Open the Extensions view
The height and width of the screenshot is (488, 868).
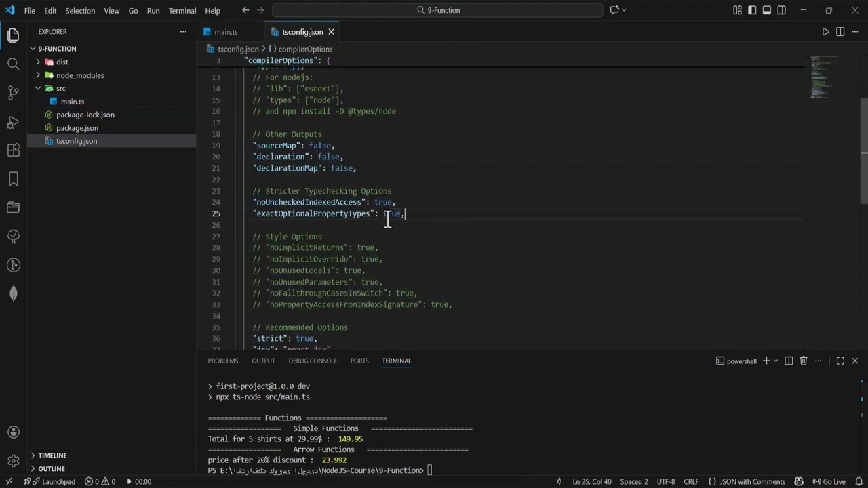tap(13, 150)
